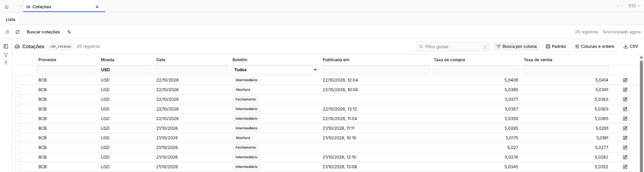Edit the row published 21/10/2026, 12:10
Image resolution: width=644 pixels, height=172 pixels.
click(625, 157)
